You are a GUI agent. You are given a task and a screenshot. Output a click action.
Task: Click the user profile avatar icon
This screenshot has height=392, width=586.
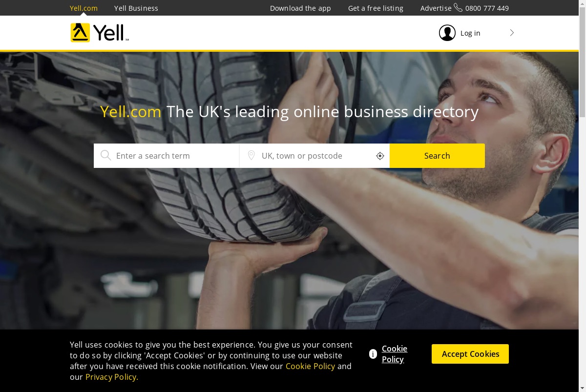447,33
